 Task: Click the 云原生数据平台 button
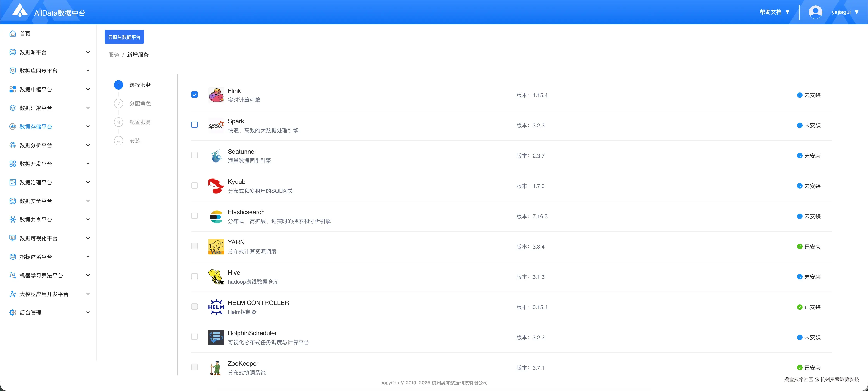pos(124,37)
